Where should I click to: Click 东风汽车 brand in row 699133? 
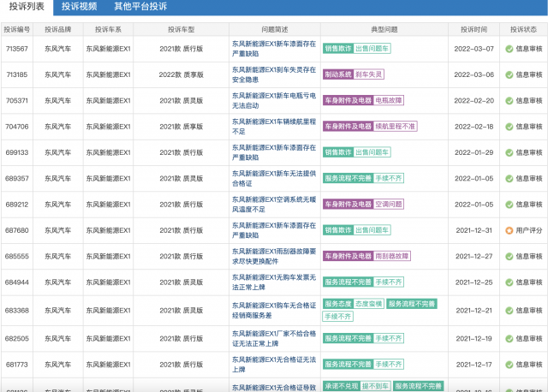coord(58,152)
